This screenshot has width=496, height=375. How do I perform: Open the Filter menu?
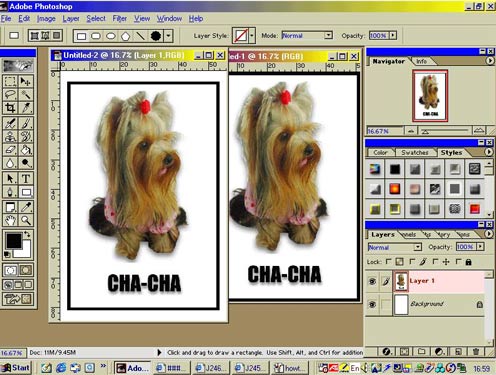(120, 19)
